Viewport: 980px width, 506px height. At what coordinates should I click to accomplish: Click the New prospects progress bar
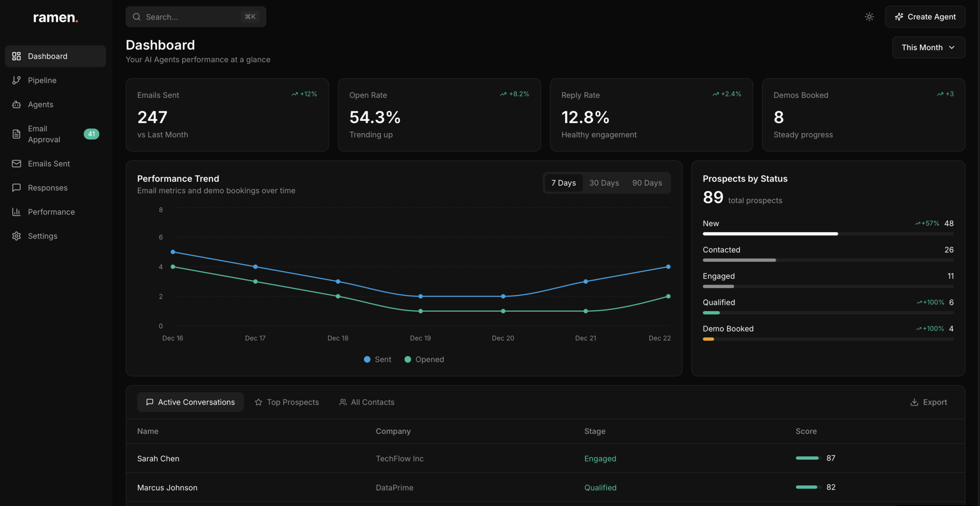coord(828,234)
